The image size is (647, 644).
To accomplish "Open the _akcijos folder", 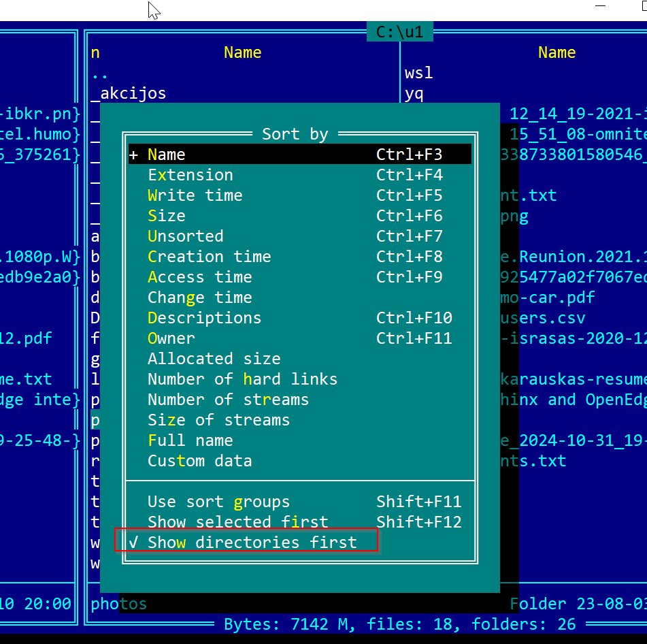I will click(129, 93).
